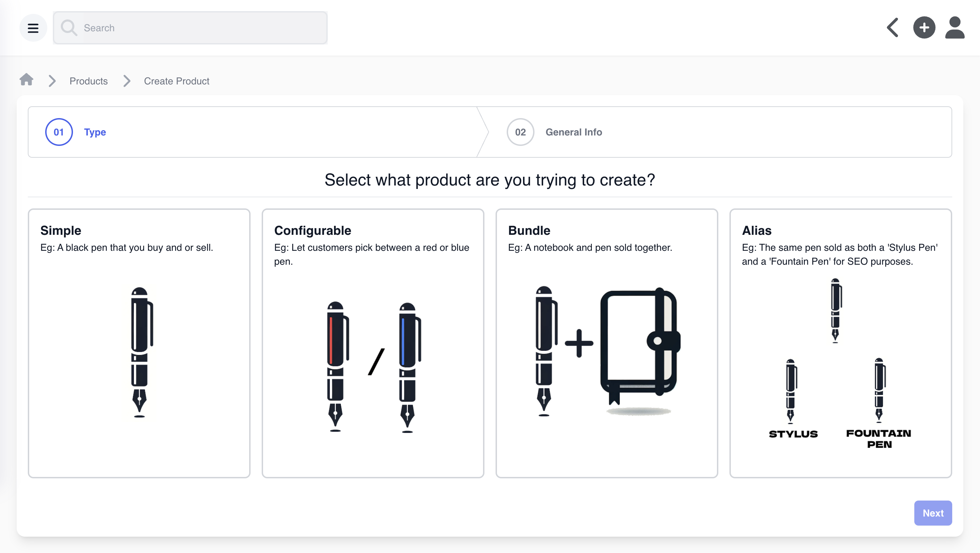
Task: Click chevron before Create Product breadcrumb
Action: [127, 81]
